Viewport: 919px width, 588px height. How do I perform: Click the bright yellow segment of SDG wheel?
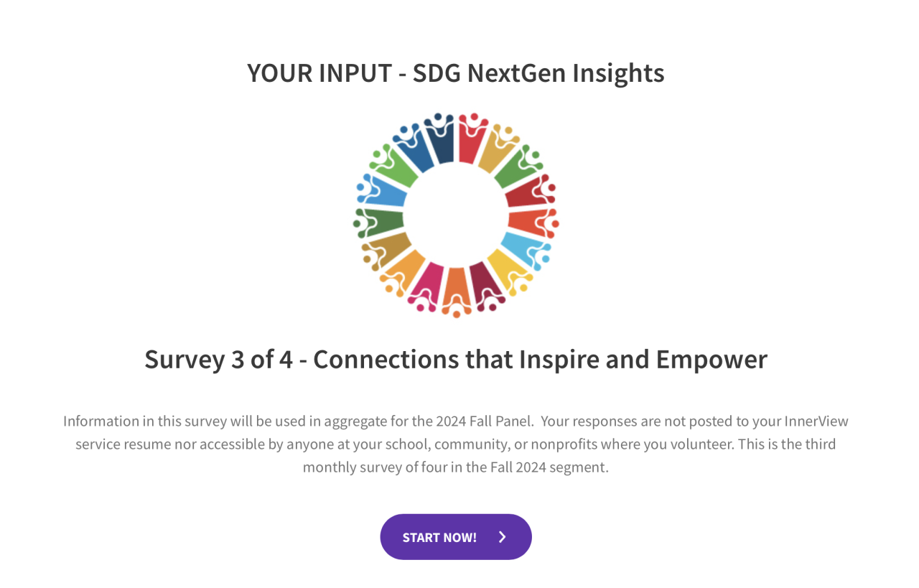click(x=509, y=270)
